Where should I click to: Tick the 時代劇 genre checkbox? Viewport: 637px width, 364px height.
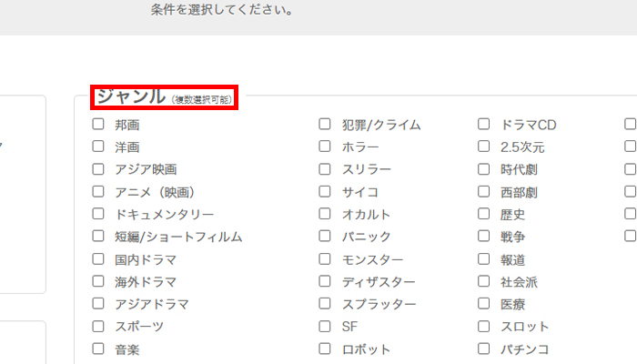pos(484,168)
